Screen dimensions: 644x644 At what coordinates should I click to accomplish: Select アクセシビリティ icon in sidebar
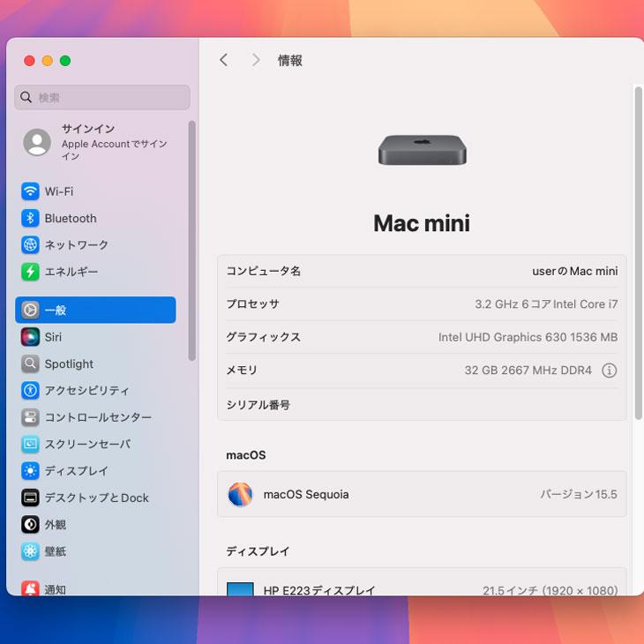click(x=31, y=391)
